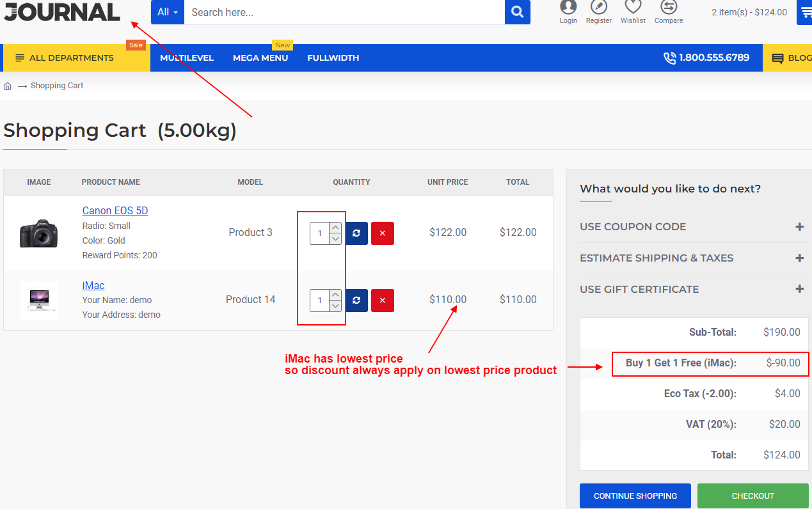
Task: Click the Canon camera product thumbnail
Action: click(39, 233)
